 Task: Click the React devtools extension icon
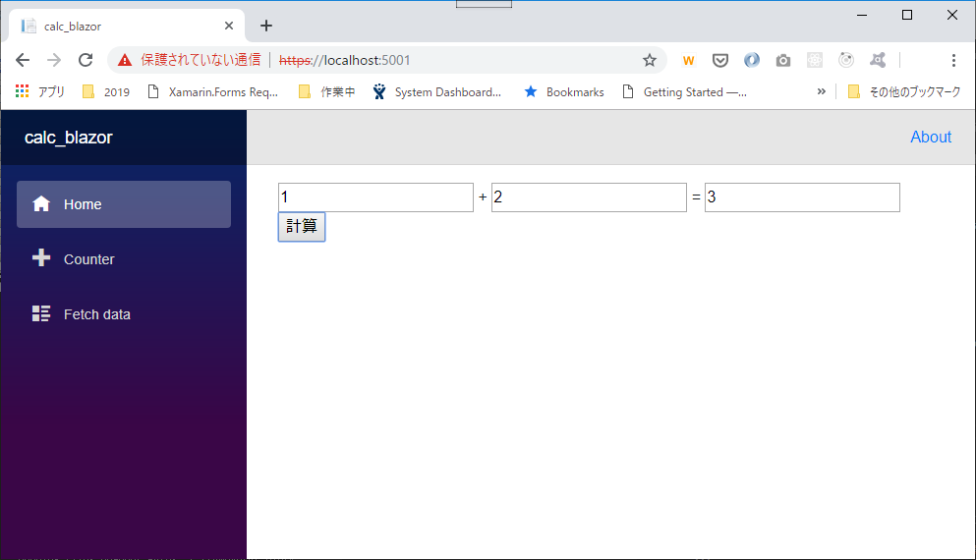815,60
